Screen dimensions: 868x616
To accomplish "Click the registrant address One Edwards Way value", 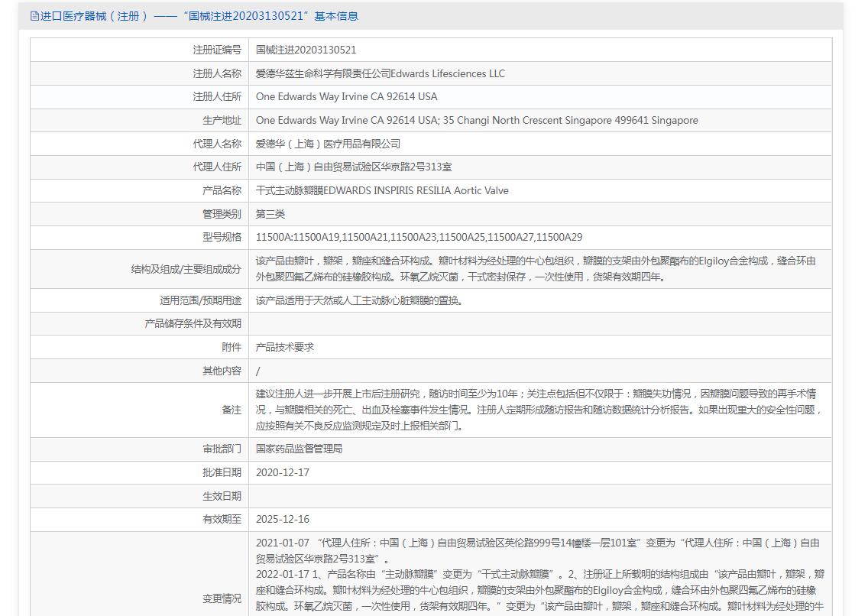I will (346, 96).
